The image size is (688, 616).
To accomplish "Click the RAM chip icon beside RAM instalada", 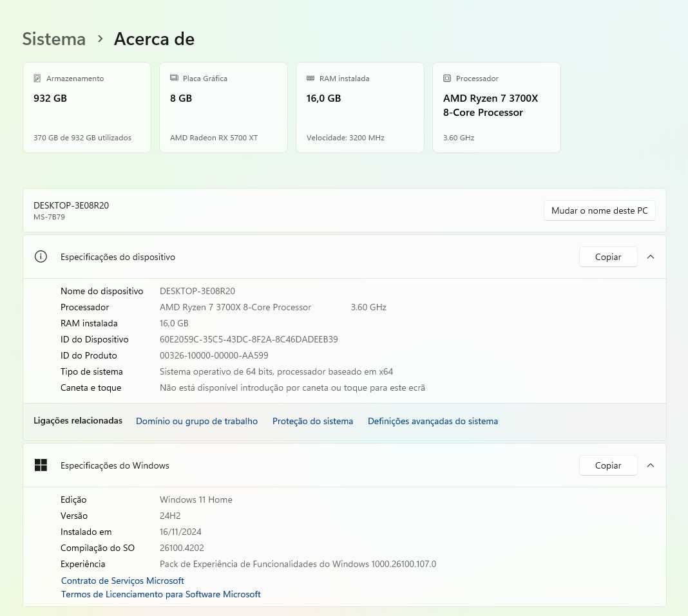I will [311, 78].
